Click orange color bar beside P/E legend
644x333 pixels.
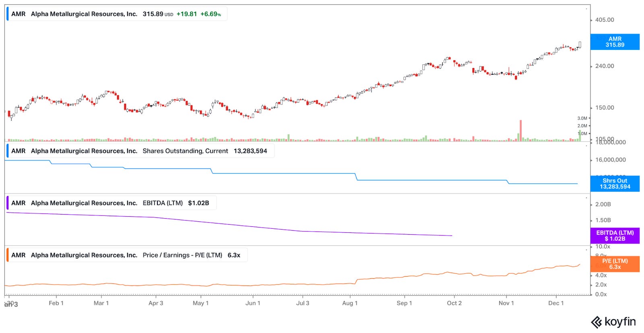[7, 255]
